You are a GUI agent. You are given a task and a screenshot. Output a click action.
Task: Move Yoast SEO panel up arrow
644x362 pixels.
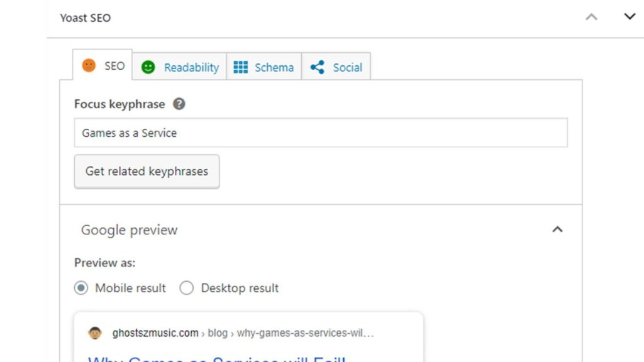(591, 17)
